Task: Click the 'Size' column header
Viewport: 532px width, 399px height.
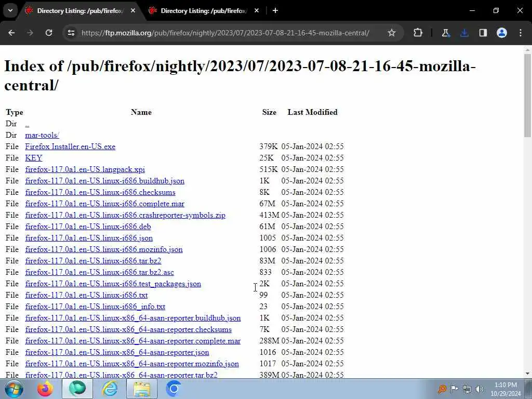Action: tap(269, 112)
